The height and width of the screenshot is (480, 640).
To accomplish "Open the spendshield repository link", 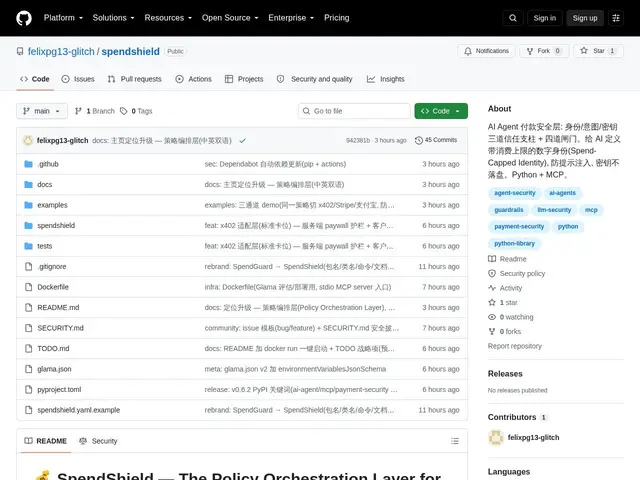I will click(x=131, y=51).
